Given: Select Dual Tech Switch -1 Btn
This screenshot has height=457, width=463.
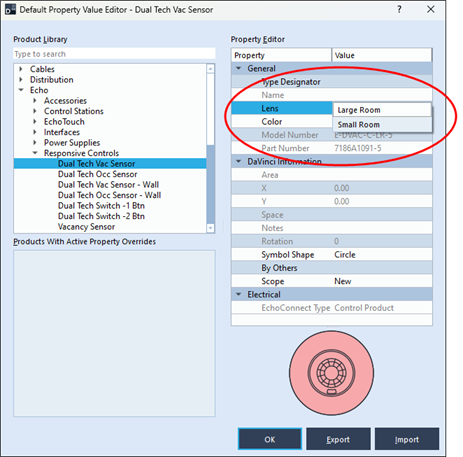Looking at the screenshot, I should (x=101, y=206).
